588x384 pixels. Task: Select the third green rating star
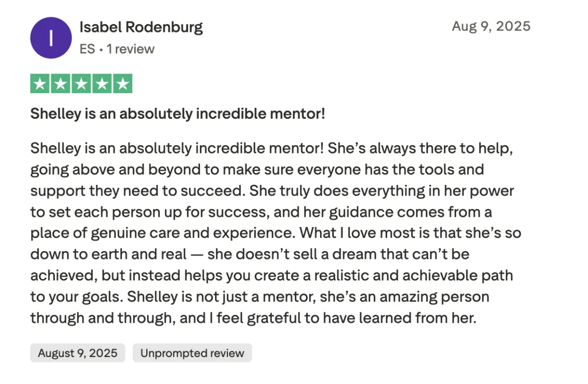click(81, 84)
